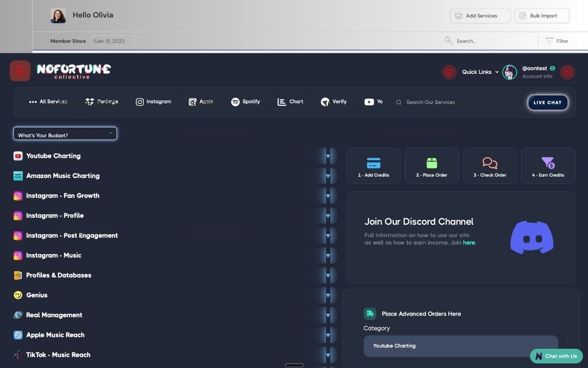The image size is (588, 368).
Task: Click the red notification icon near Quick Links
Action: (449, 72)
